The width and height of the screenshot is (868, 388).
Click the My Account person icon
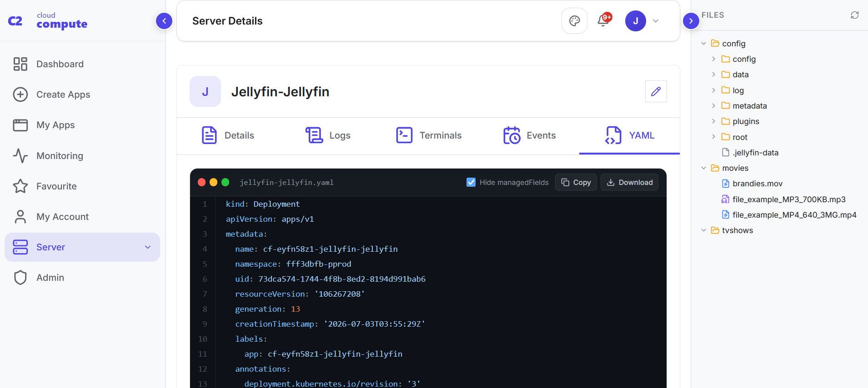click(x=20, y=217)
